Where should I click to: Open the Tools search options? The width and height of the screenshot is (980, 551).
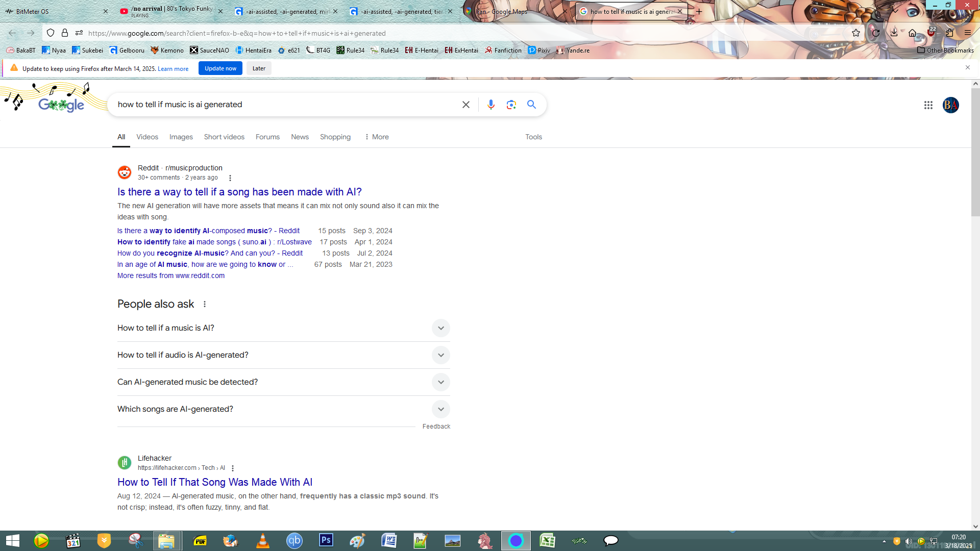coord(533,137)
